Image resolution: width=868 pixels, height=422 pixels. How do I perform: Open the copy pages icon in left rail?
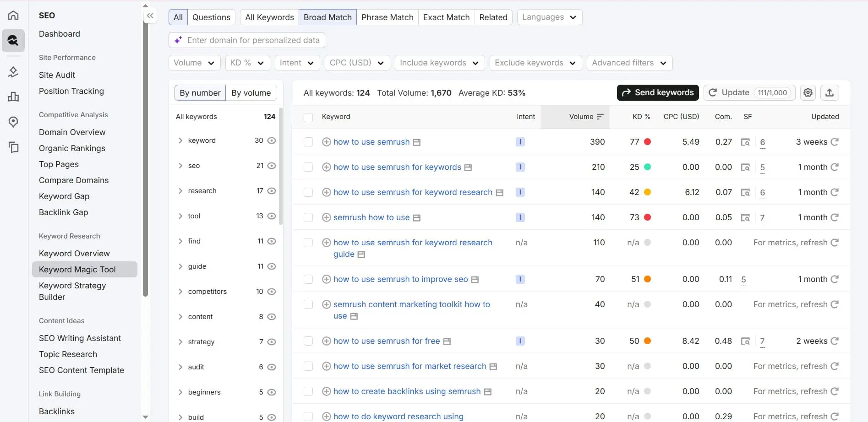(13, 147)
